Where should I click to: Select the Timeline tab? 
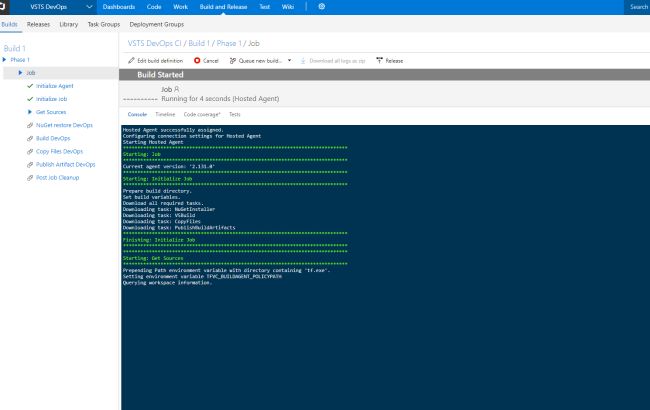click(165, 114)
